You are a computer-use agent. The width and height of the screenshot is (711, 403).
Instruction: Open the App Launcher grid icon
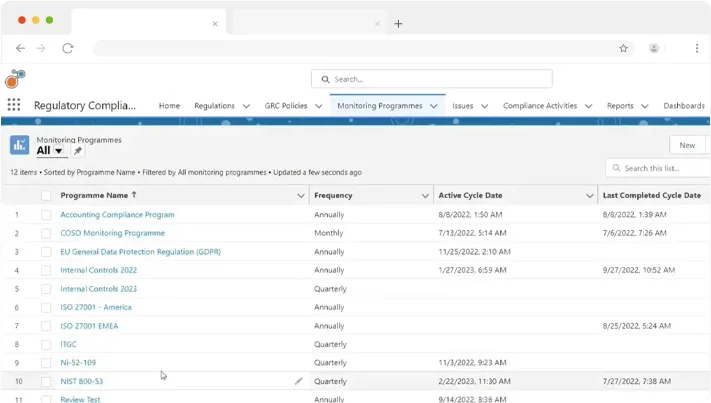pyautogui.click(x=14, y=105)
